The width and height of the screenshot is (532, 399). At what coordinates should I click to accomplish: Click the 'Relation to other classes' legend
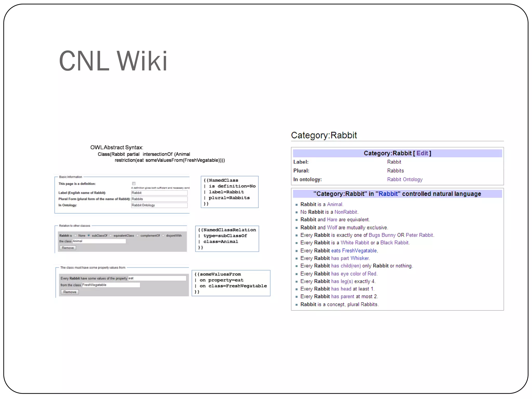[75, 226]
